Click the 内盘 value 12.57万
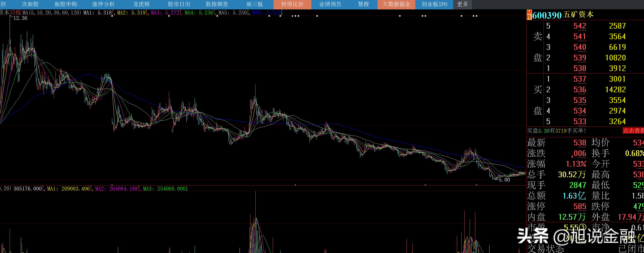This screenshot has width=644, height=253. [572, 217]
